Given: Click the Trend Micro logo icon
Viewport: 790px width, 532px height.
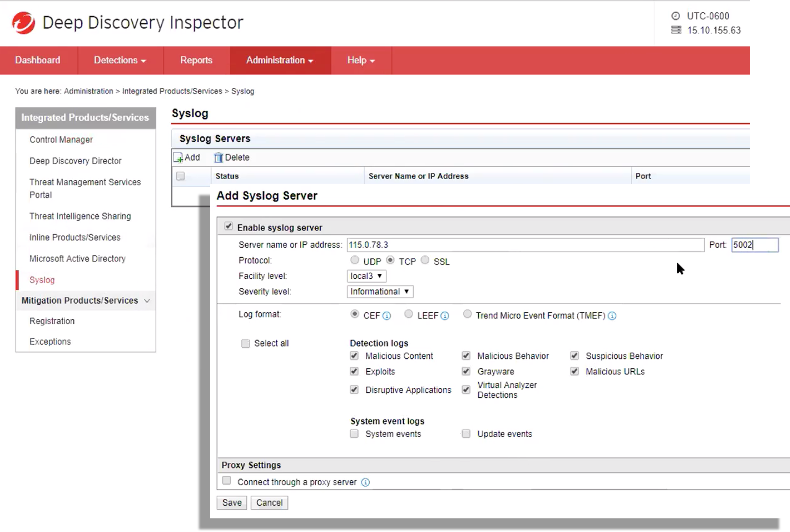Looking at the screenshot, I should [23, 23].
